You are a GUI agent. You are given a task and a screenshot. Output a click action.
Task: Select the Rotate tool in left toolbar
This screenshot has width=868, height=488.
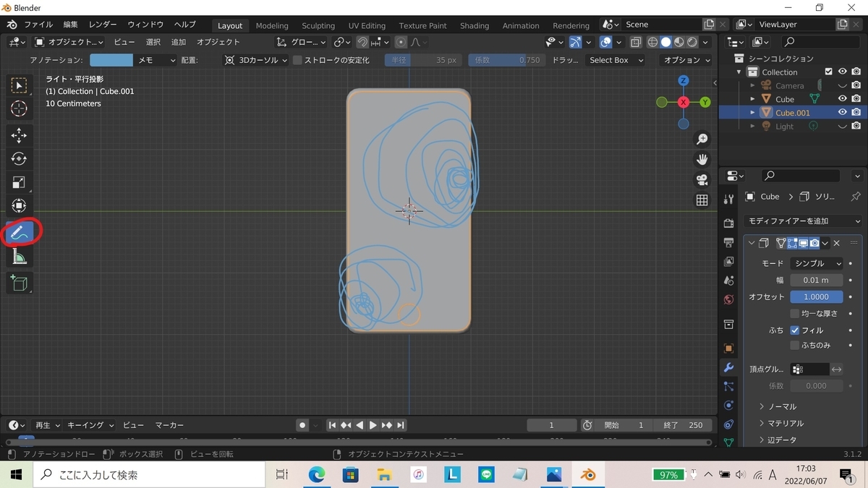click(20, 158)
